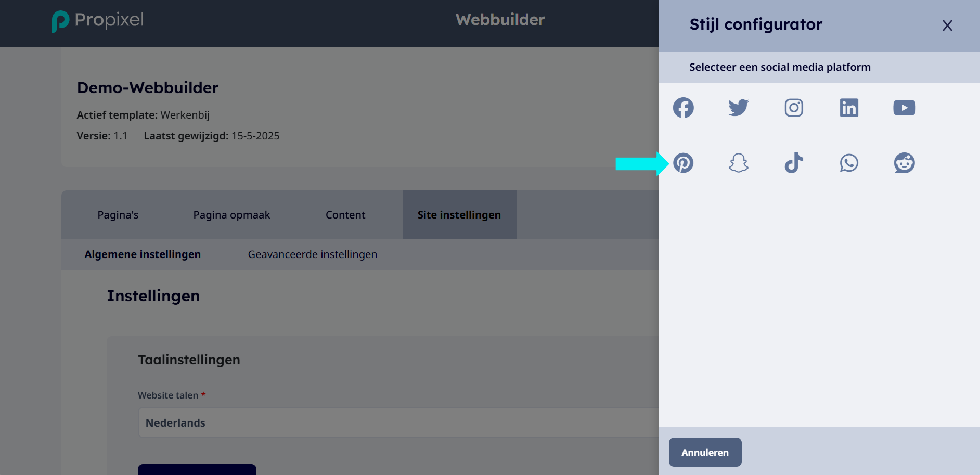
Task: Open the Pagina's tab
Action: (118, 215)
